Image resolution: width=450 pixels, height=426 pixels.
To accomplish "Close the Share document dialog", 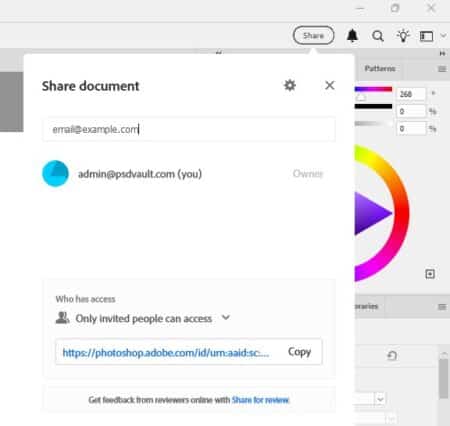I will click(x=330, y=85).
